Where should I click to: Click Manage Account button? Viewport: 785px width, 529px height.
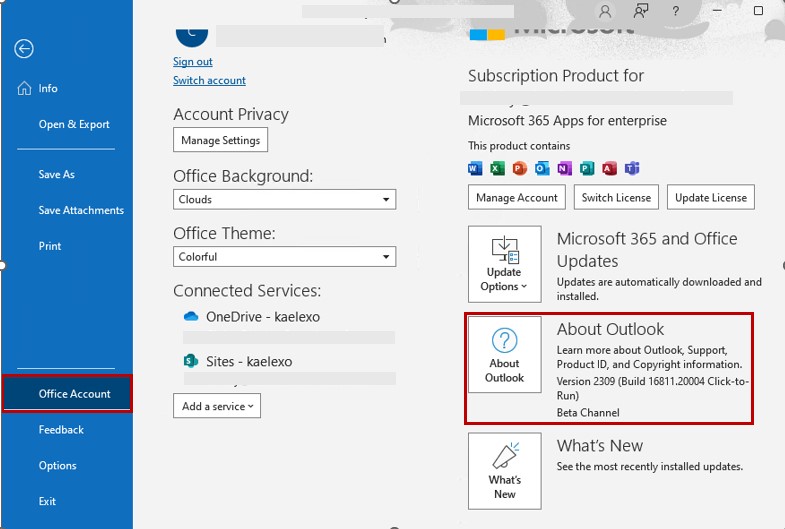517,197
